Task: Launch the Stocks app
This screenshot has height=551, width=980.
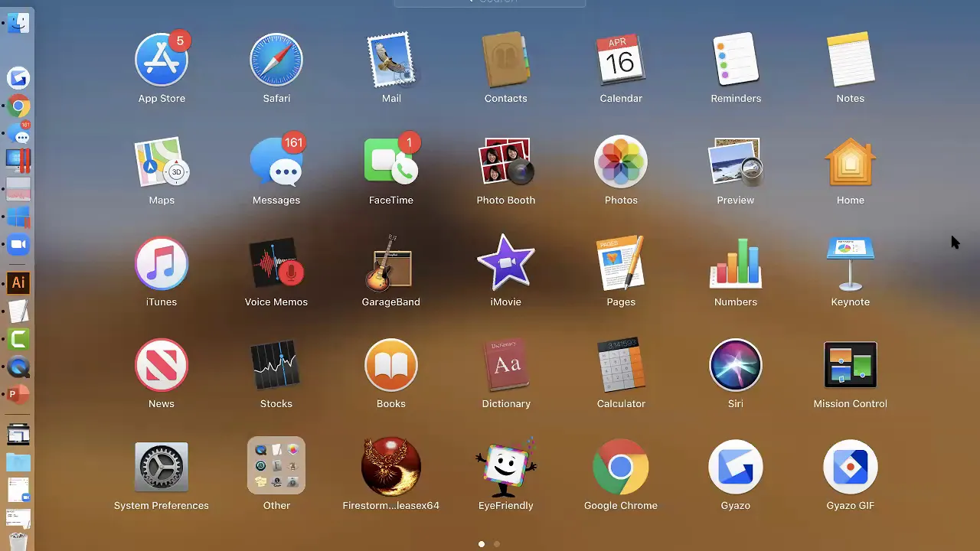Action: (276, 365)
